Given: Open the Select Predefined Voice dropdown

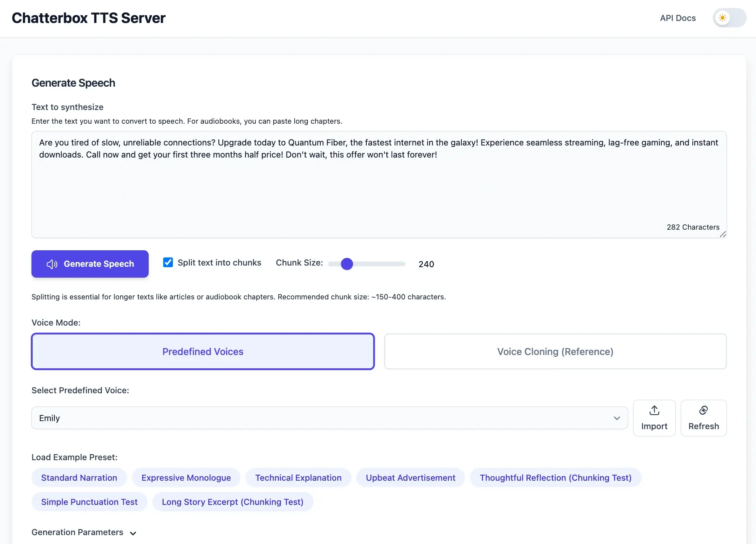Looking at the screenshot, I should pos(329,418).
